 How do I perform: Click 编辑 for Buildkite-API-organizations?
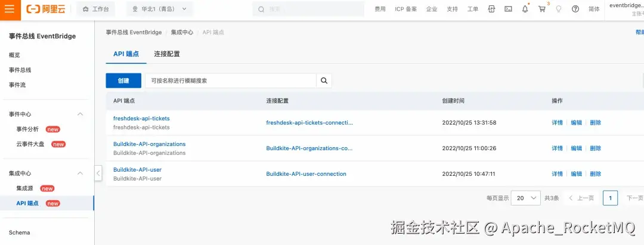pos(577,148)
